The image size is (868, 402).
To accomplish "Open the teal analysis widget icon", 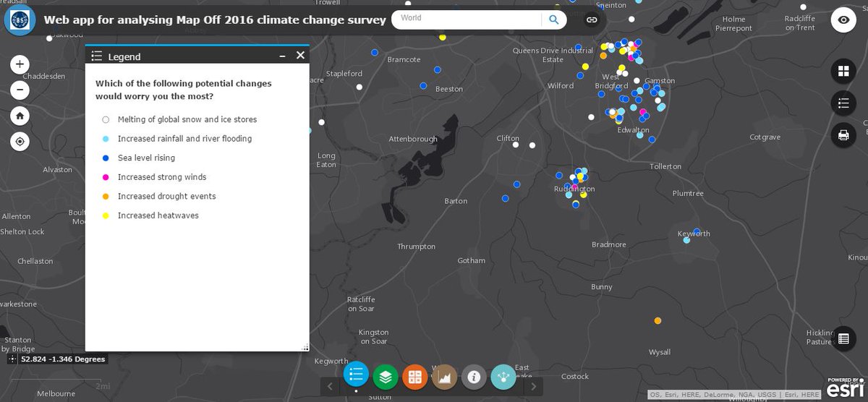I will (503, 377).
